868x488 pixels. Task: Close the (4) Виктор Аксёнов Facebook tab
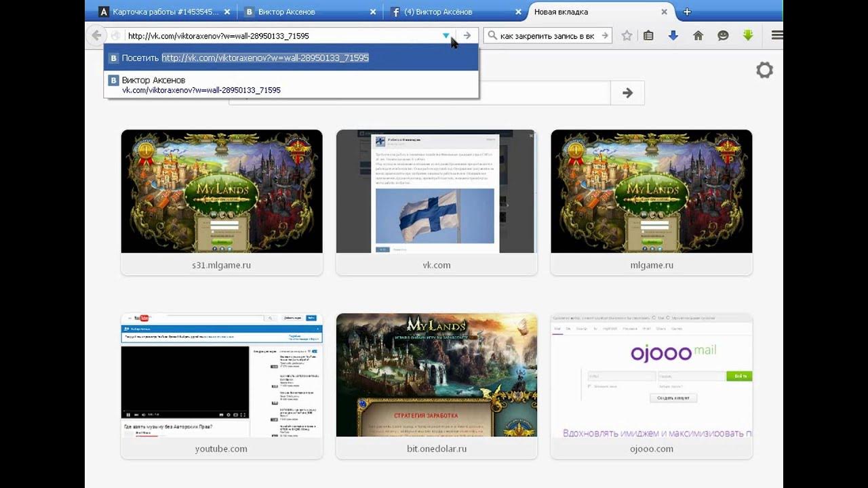[x=518, y=12]
